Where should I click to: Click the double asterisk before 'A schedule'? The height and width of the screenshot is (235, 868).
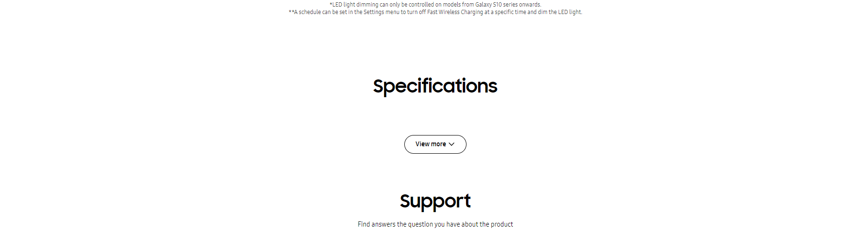(x=291, y=12)
